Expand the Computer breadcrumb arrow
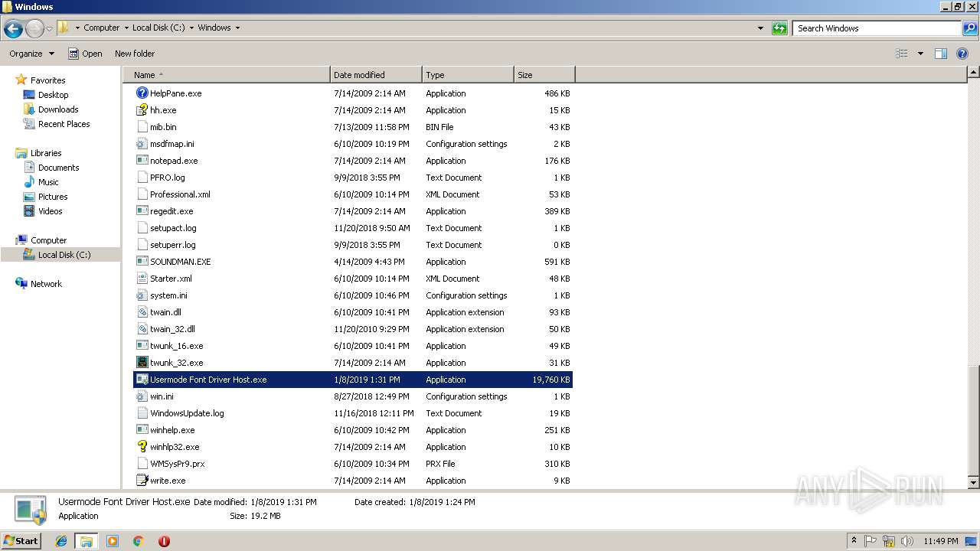Image resolution: width=980 pixels, height=551 pixels. click(126, 28)
